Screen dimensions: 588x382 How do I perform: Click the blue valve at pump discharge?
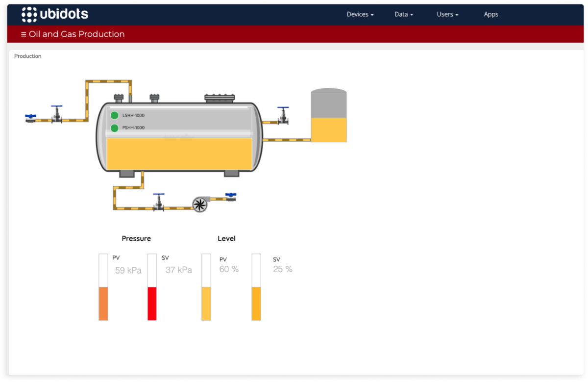(231, 197)
